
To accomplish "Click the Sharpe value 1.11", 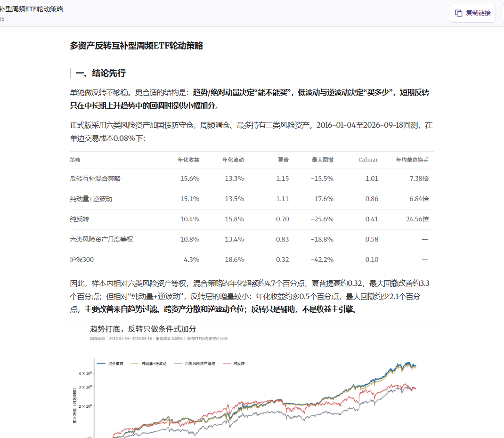I will 283,199.
